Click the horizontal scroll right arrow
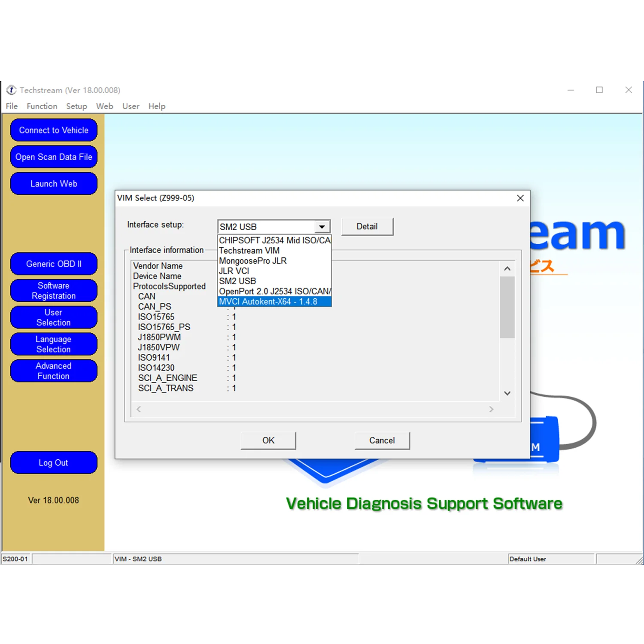Viewport: 644px width, 644px height. [491, 409]
